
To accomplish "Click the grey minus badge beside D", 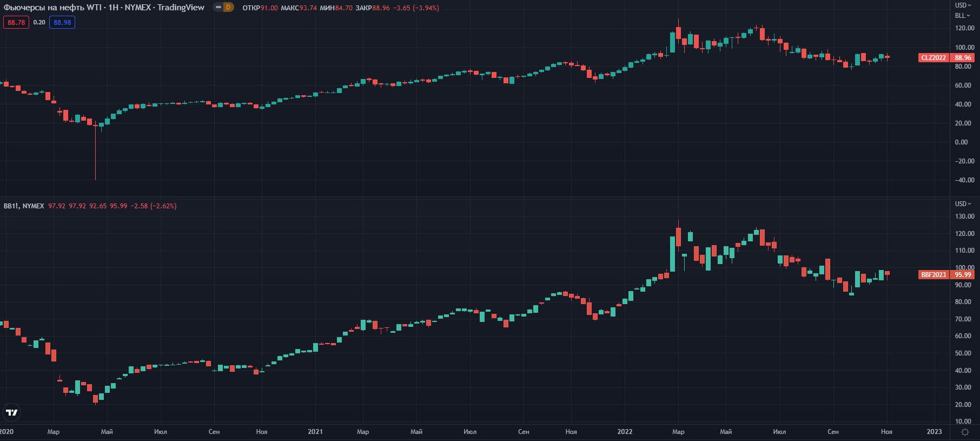I will [218, 8].
